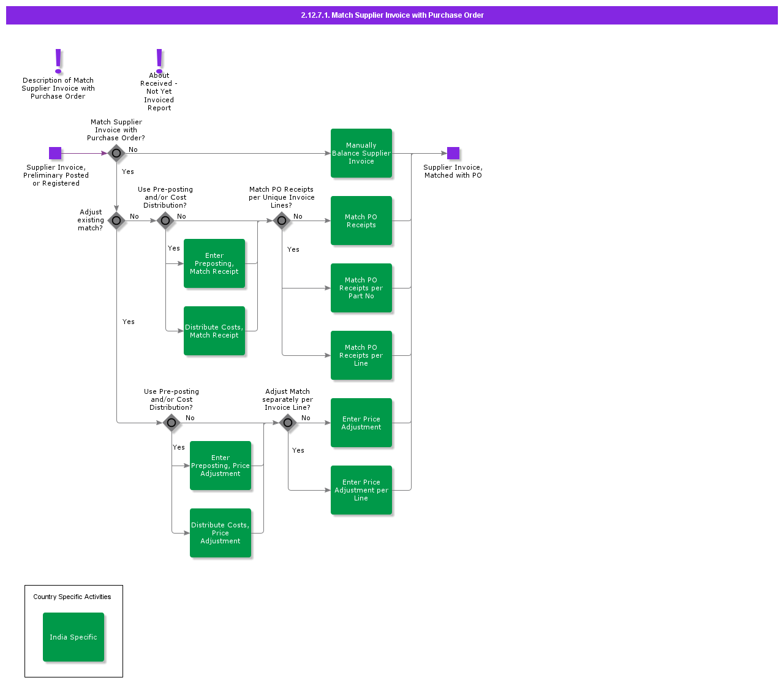Select the Enter Price Adjustment per Line activity

pos(361,490)
